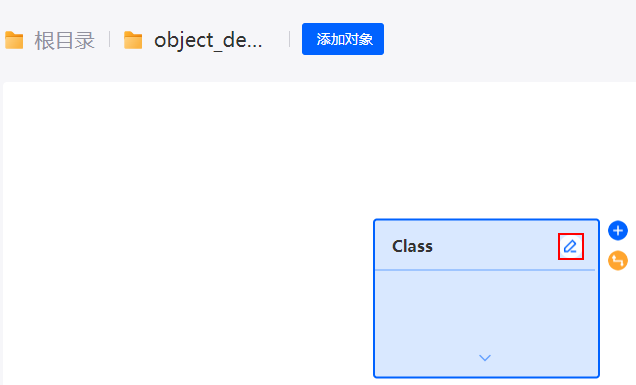Click the blue plus icon beside Class card

[x=618, y=230]
